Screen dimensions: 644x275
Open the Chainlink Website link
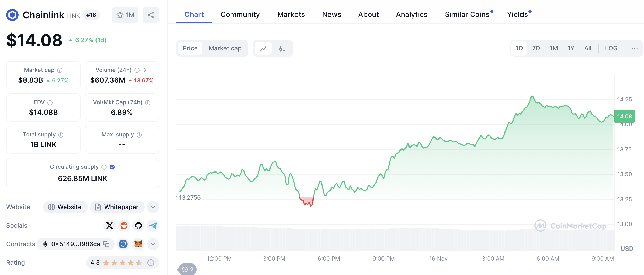coord(65,207)
